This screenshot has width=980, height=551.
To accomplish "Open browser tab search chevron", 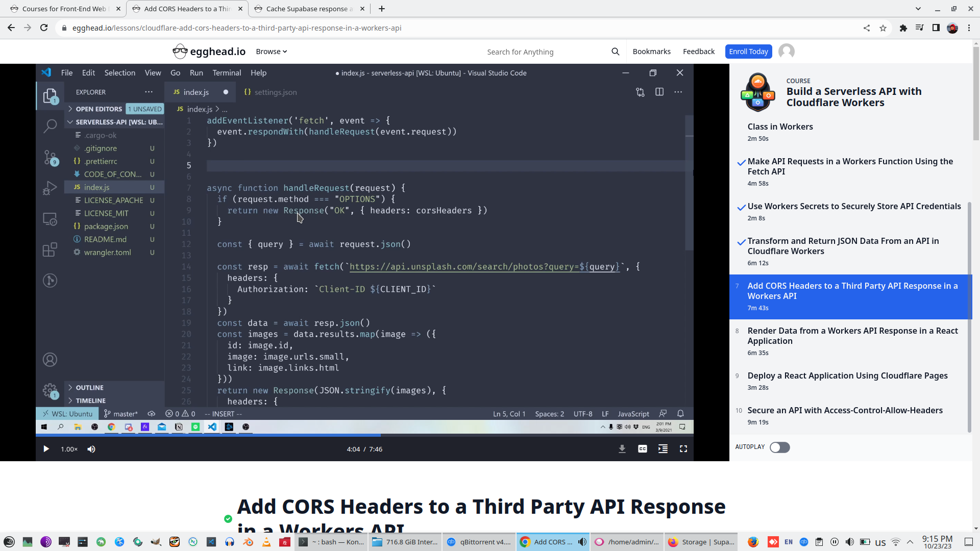I will point(918,9).
